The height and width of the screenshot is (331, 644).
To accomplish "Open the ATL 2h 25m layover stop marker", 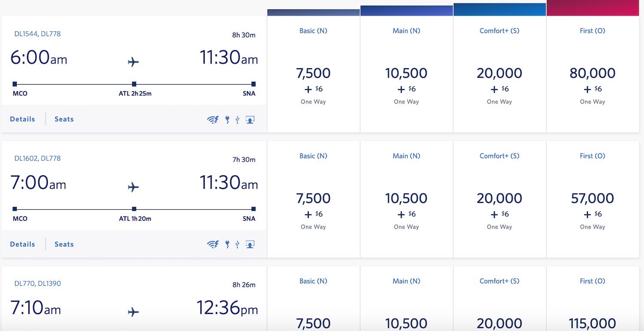I will pyautogui.click(x=134, y=85).
